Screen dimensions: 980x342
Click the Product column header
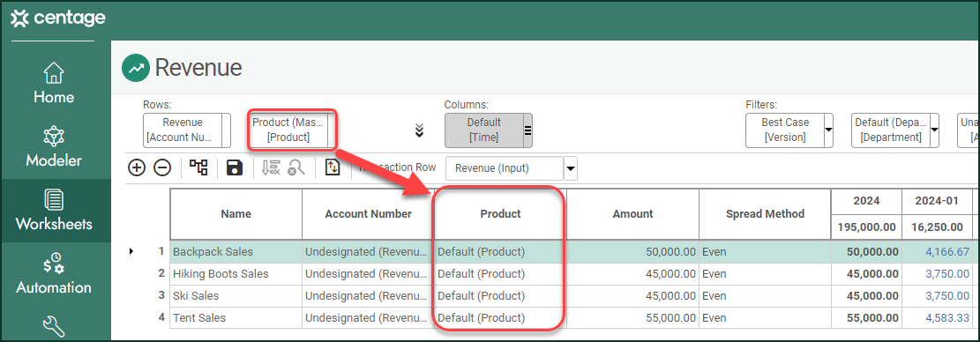(x=500, y=214)
